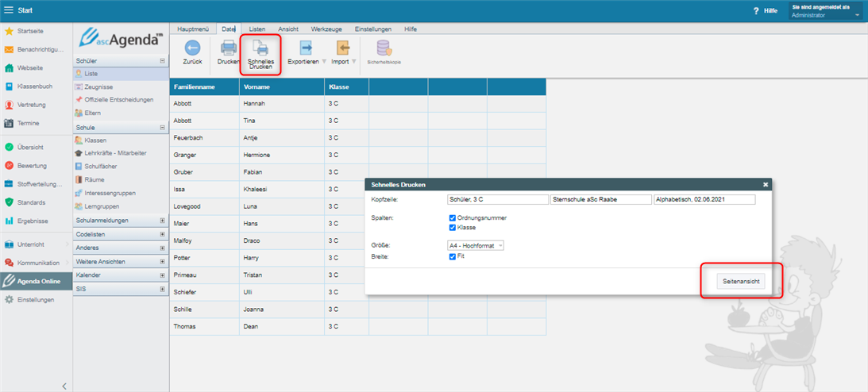Image resolution: width=868 pixels, height=392 pixels.
Task: Open the Größe A4 - Hochformat dropdown
Action: click(476, 246)
